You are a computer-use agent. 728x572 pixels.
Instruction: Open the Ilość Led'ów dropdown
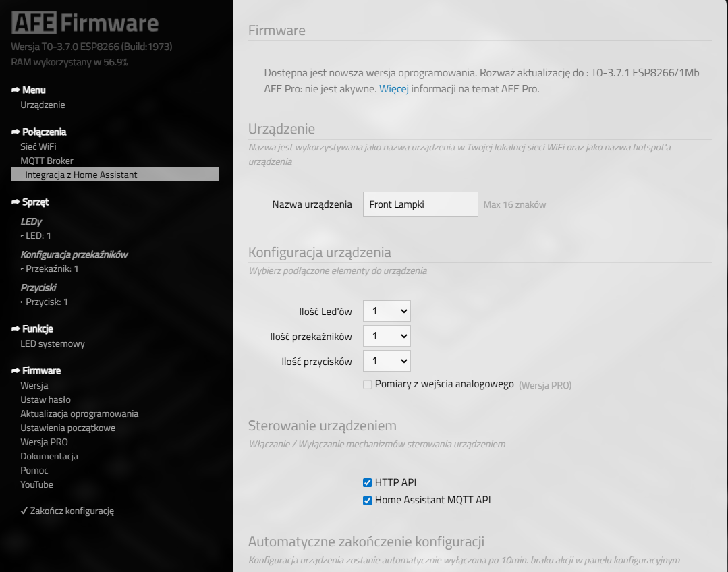tap(387, 311)
